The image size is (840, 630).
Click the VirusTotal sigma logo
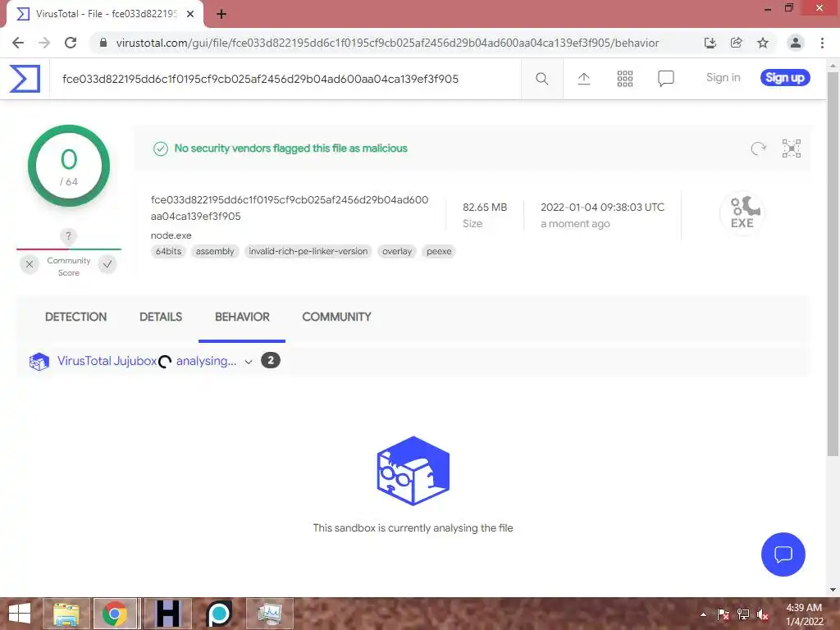click(25, 79)
